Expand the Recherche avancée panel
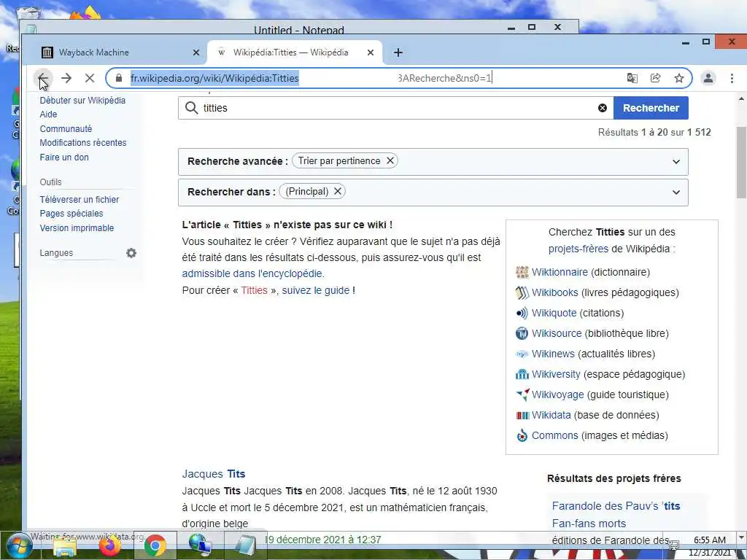747x560 pixels. pos(676,161)
